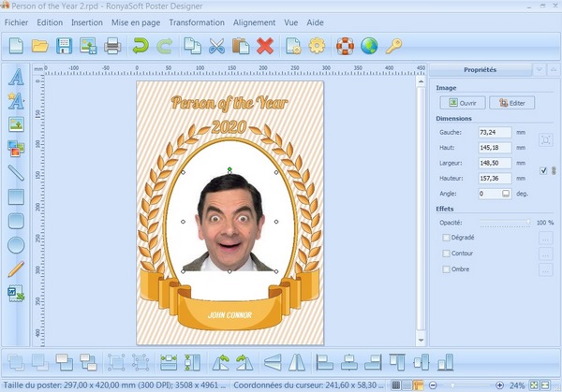
Task: Fit selected object to poster height
Action: pos(192,362)
